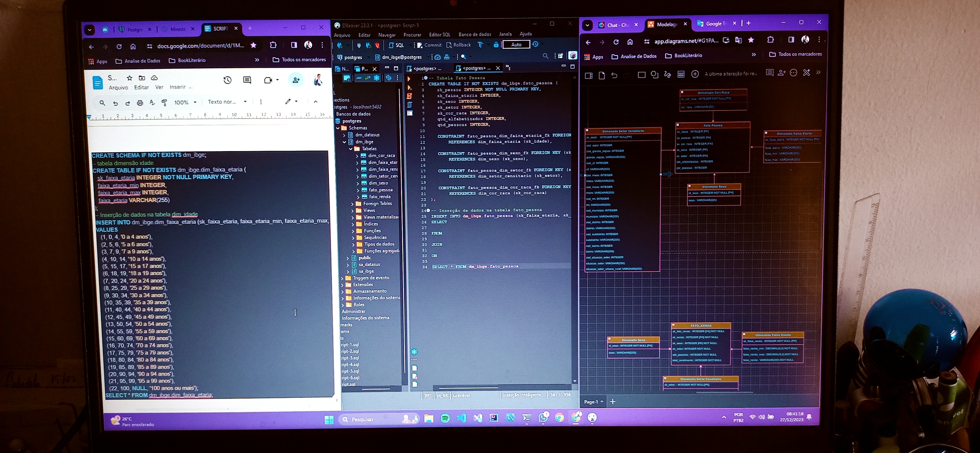Open File Explorer from the taskbar
The height and width of the screenshot is (453, 980).
(428, 419)
